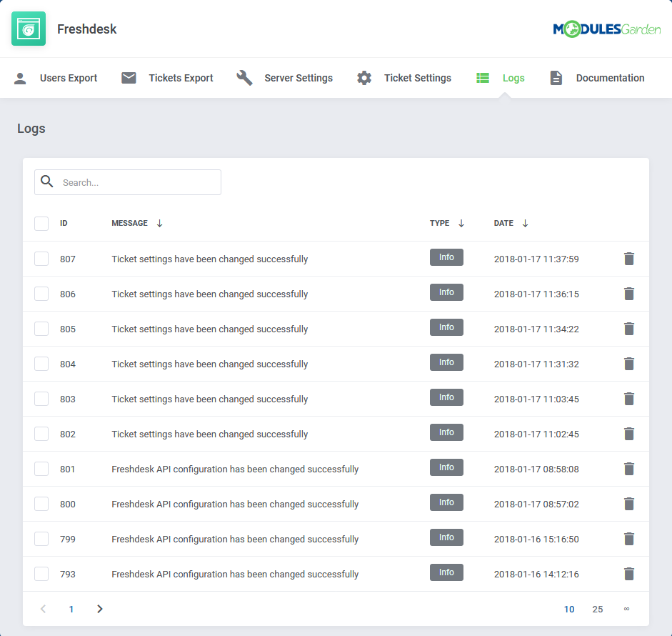672x636 pixels.
Task: Show 10 entries per page
Action: (x=568, y=610)
